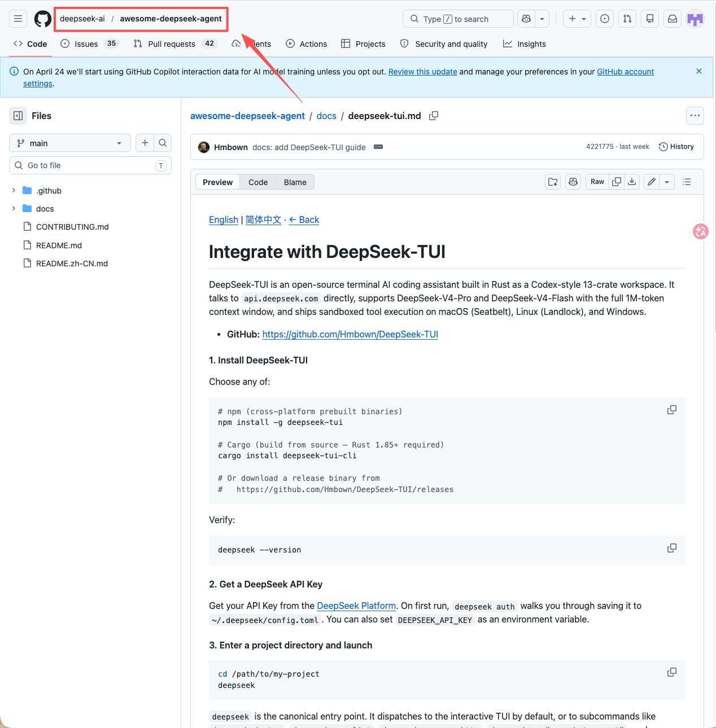
Task: Ask Copilot about this file icon
Action: pyautogui.click(x=573, y=182)
